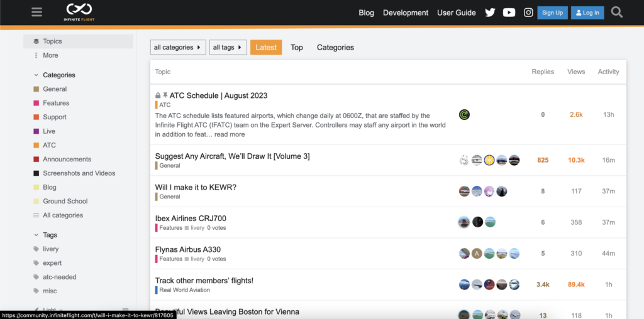Open the User Guide header link
The height and width of the screenshot is (319, 644).
pos(457,13)
